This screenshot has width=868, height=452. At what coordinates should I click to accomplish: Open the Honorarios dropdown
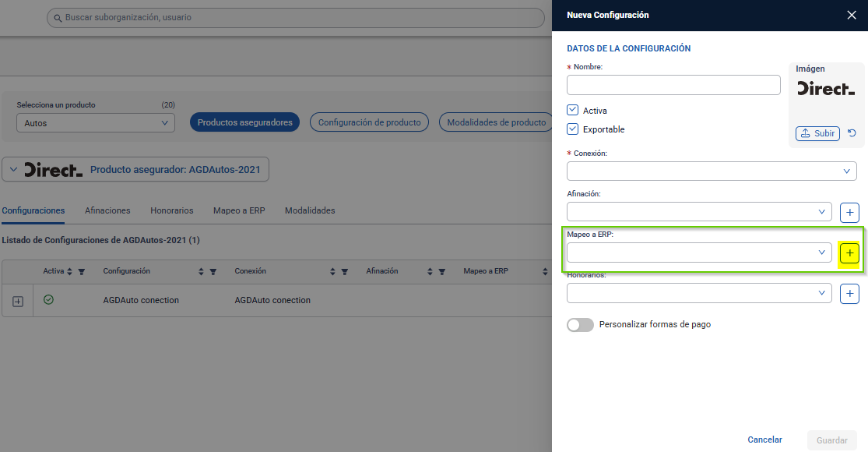click(699, 293)
